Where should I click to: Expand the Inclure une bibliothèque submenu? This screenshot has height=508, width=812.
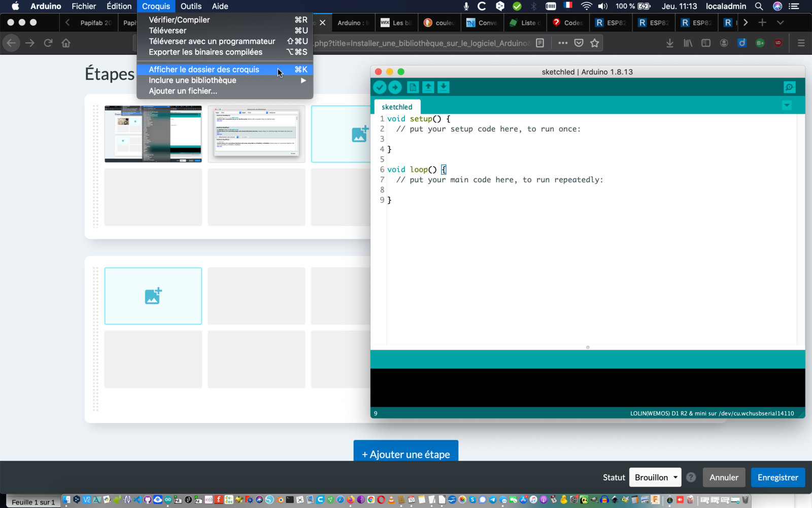(x=192, y=80)
